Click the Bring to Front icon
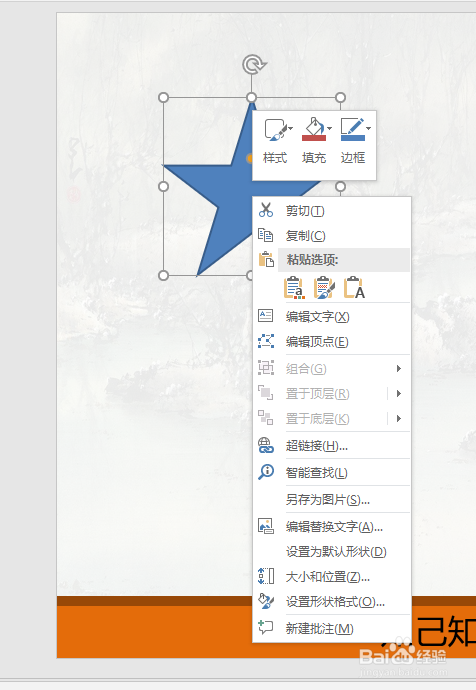The width and height of the screenshot is (476, 690). [x=266, y=393]
